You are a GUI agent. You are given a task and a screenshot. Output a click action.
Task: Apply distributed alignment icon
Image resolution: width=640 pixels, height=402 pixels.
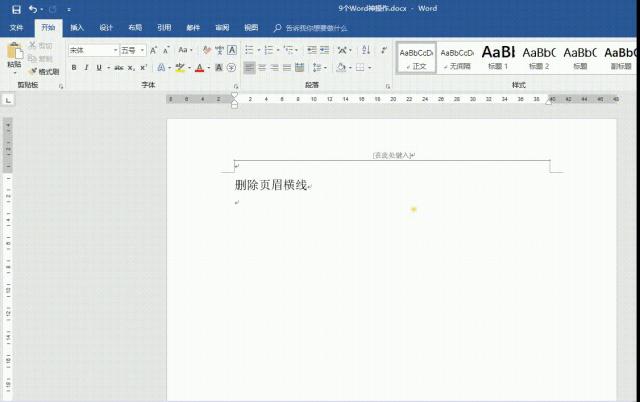(x=300, y=68)
